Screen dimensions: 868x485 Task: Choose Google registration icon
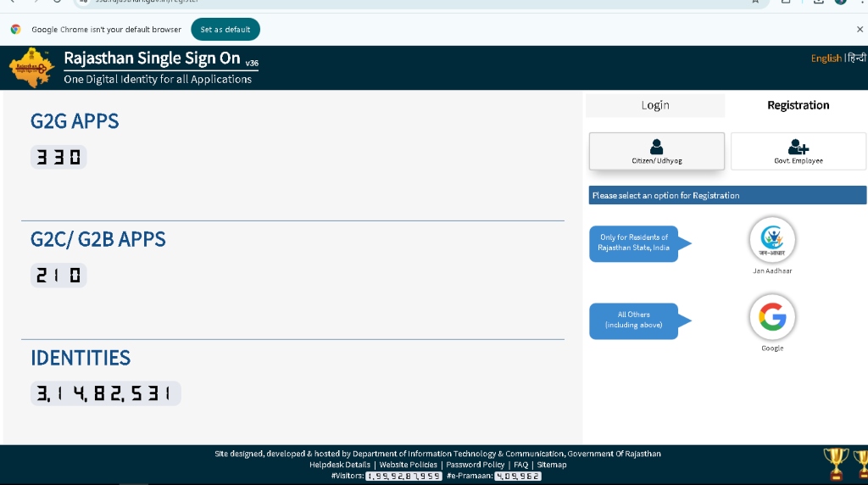[772, 317]
